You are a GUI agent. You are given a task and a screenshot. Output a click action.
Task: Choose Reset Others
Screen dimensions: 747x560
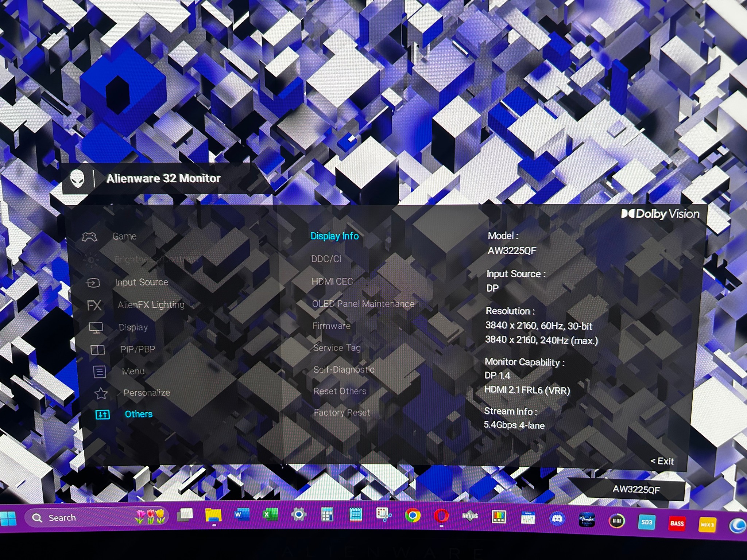340,391
